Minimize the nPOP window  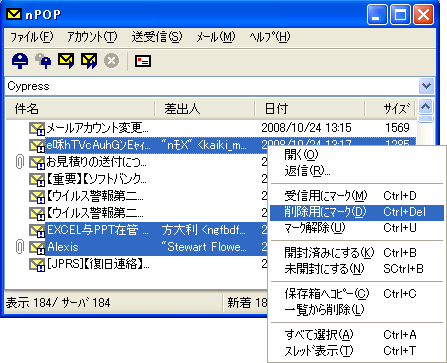pyautogui.click(x=377, y=15)
